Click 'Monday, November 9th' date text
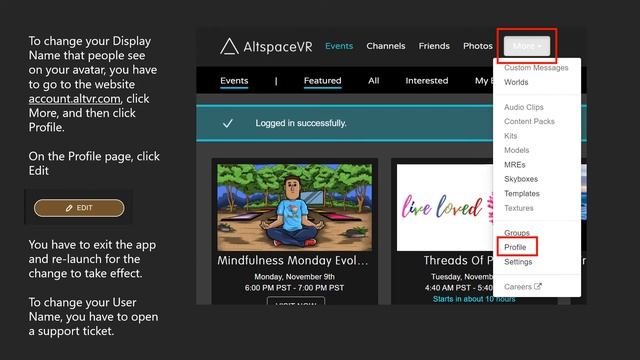This screenshot has height=360, width=640. [x=294, y=277]
